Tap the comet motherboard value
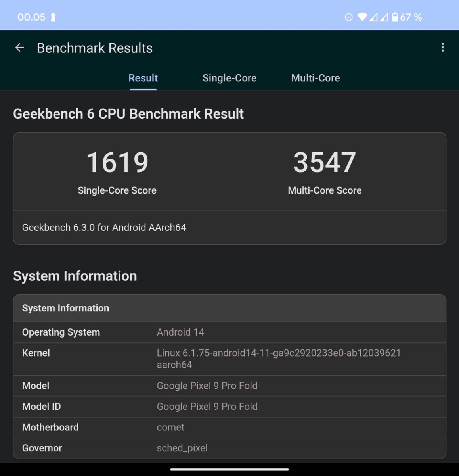The image size is (459, 476). 170,427
